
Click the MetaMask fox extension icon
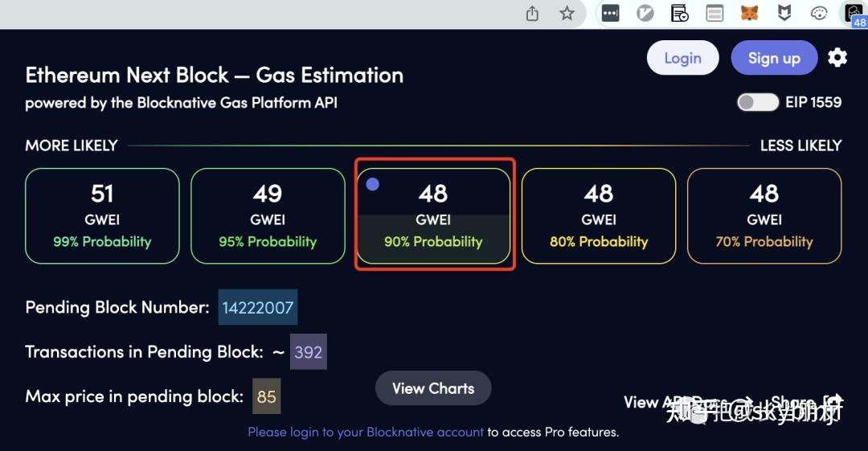(x=749, y=14)
